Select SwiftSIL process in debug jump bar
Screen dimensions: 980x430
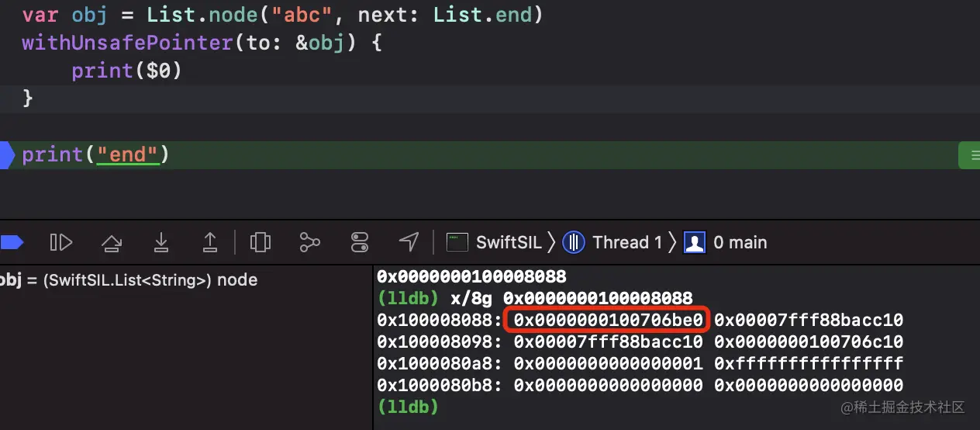point(495,243)
